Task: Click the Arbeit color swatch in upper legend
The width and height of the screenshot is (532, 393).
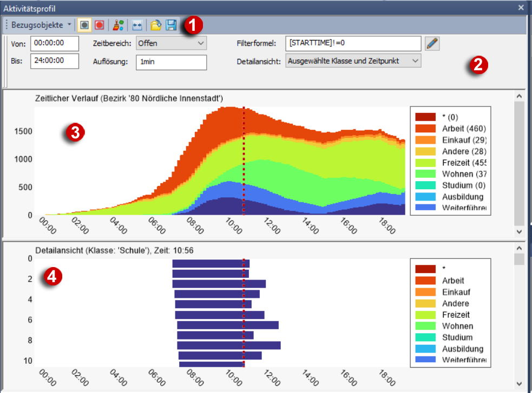Action: pyautogui.click(x=425, y=129)
